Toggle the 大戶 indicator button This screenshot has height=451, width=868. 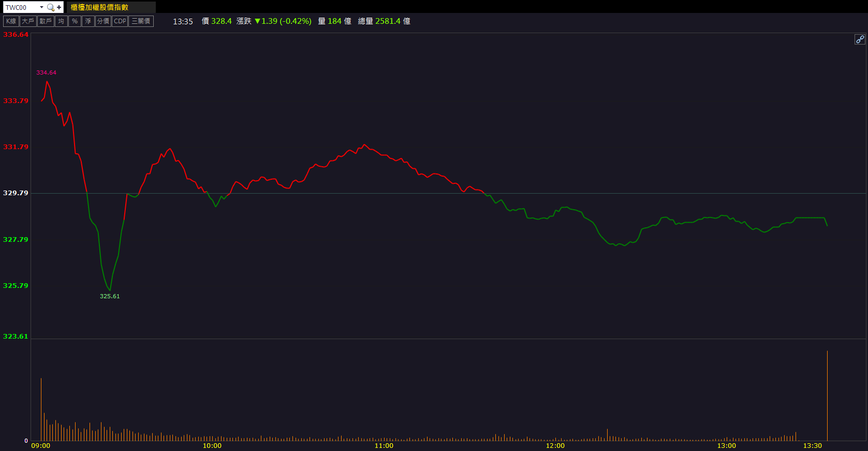point(28,21)
